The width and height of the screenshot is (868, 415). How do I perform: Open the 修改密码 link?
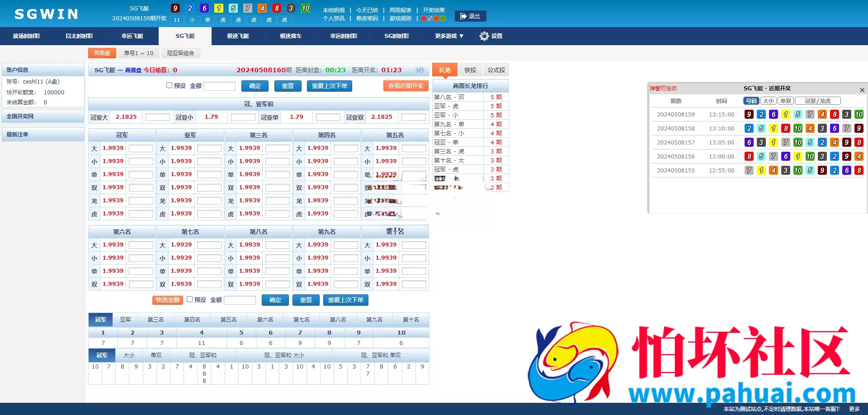367,19
